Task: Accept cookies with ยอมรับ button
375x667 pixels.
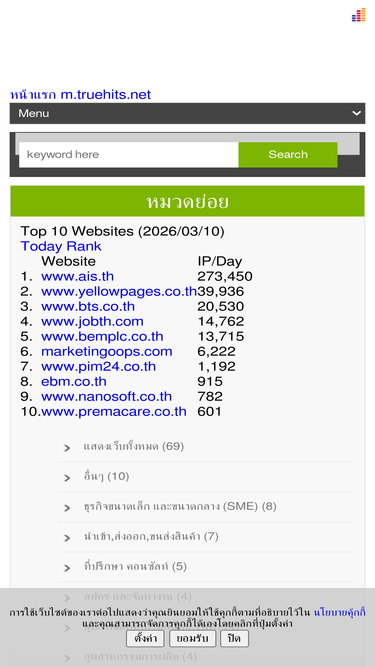Action: 192,638
